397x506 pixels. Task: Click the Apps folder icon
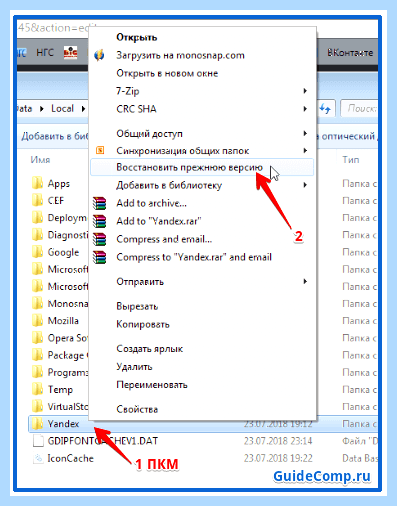[38, 183]
